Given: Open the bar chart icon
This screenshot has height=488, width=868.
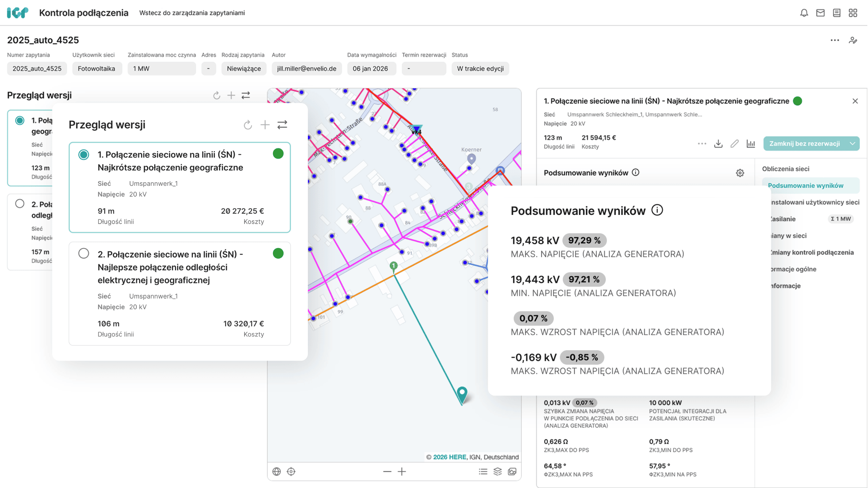Looking at the screenshot, I should point(751,144).
